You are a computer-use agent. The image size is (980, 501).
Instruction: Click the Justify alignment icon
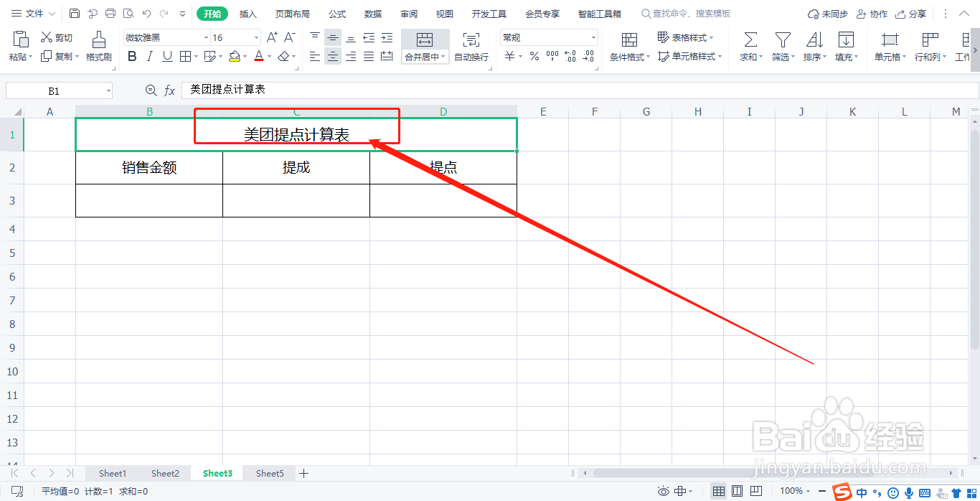point(369,56)
